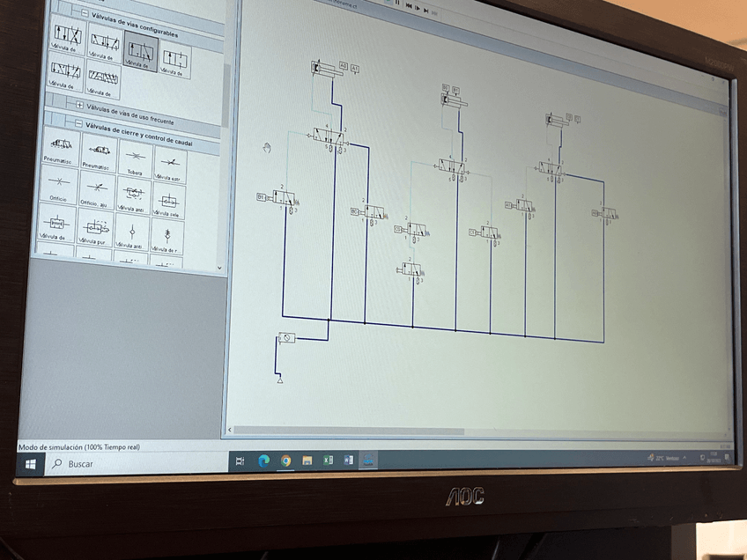
Task: Click the library panel scroll down arrow
Action: (219, 268)
